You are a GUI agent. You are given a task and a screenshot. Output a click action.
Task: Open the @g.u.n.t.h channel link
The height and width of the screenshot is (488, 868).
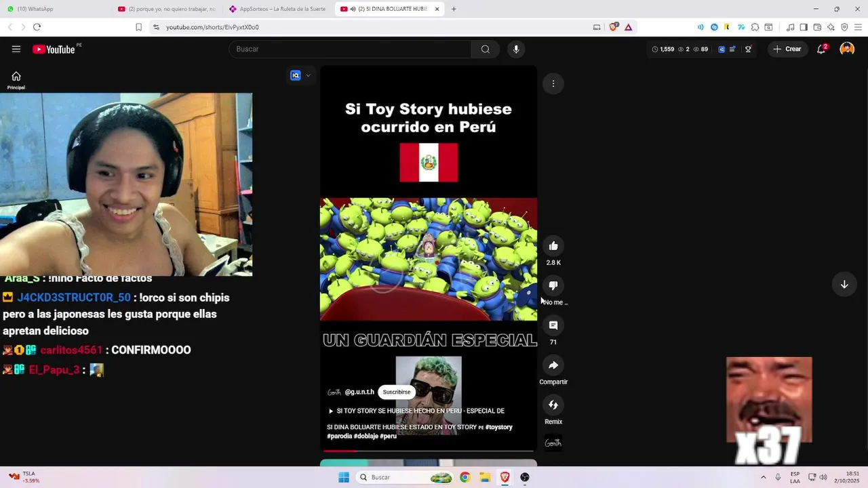click(359, 392)
